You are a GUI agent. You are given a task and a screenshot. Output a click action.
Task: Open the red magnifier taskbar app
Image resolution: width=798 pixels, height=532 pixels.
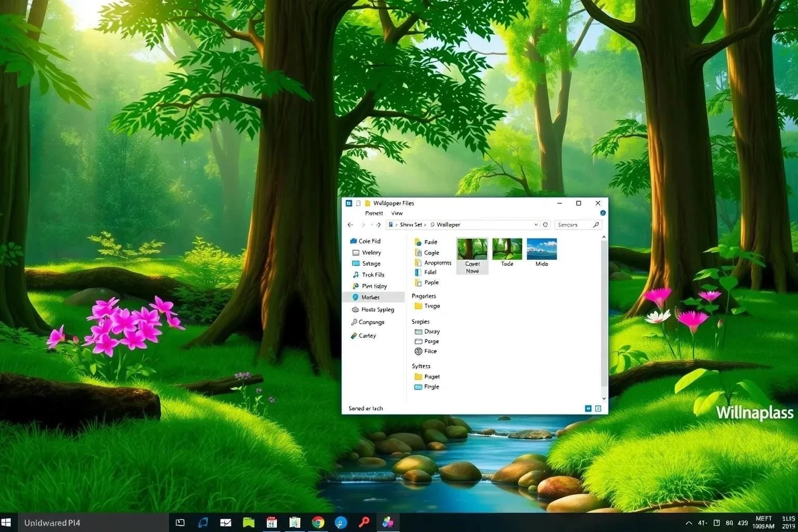pos(364,523)
